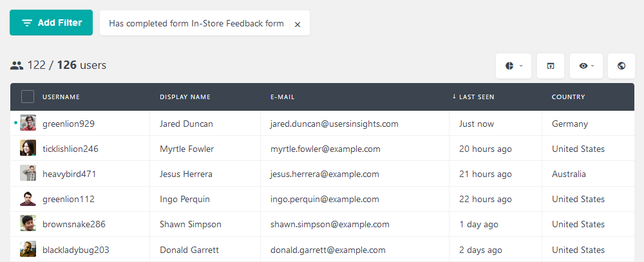
Task: Click display name Jesus Herrera
Action: [x=186, y=174]
